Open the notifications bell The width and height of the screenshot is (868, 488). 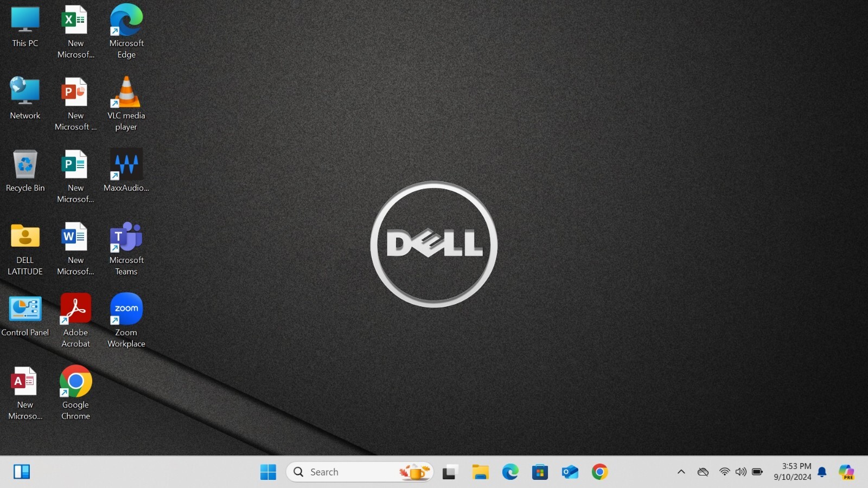coord(822,472)
